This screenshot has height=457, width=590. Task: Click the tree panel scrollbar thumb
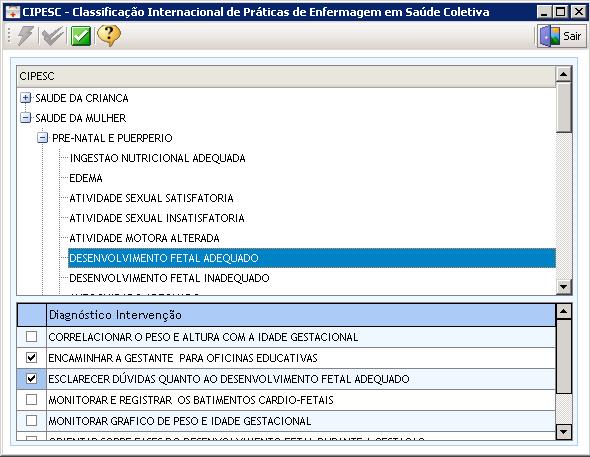[563, 107]
